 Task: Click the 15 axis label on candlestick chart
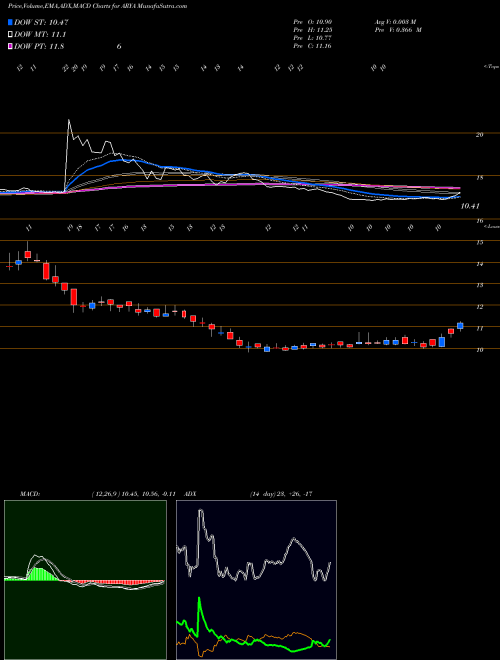[479, 242]
